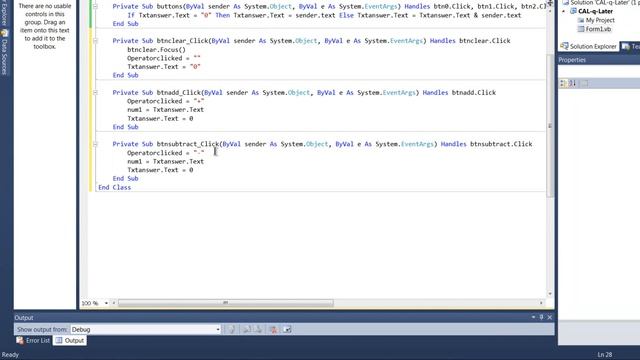This screenshot has width=640, height=360.
Task: Click the vertical scrollbar thumb in code editor
Action: tap(550, 126)
